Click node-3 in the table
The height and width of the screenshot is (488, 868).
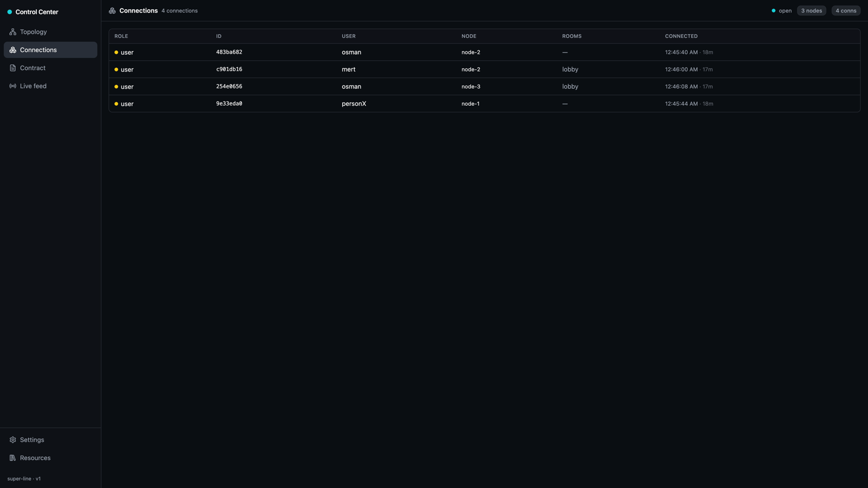coord(471,87)
